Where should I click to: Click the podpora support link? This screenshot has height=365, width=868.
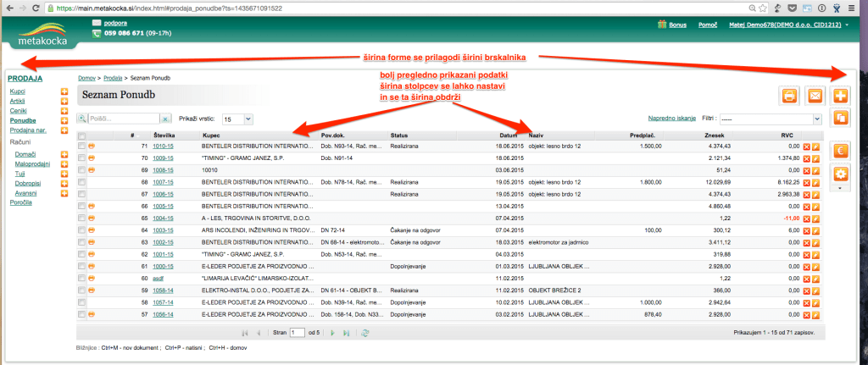pos(115,23)
